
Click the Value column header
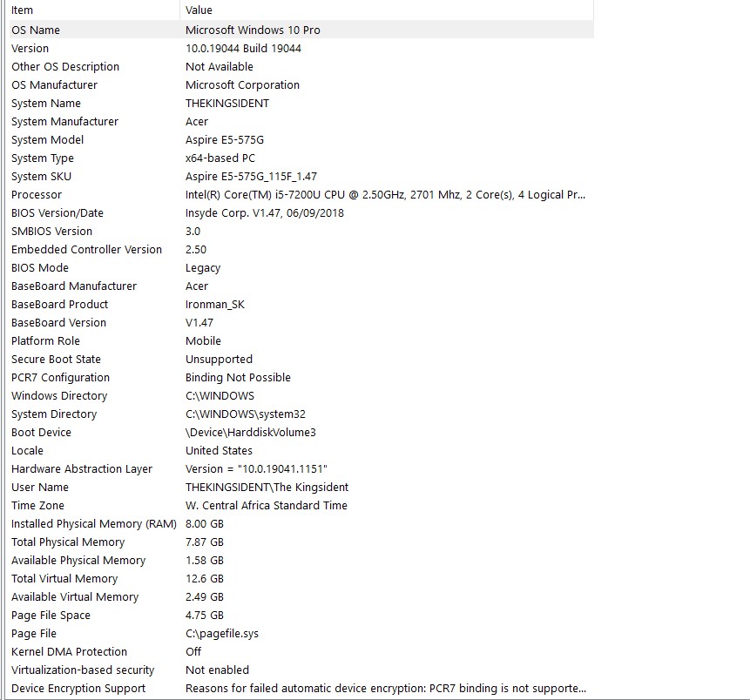tap(387, 10)
